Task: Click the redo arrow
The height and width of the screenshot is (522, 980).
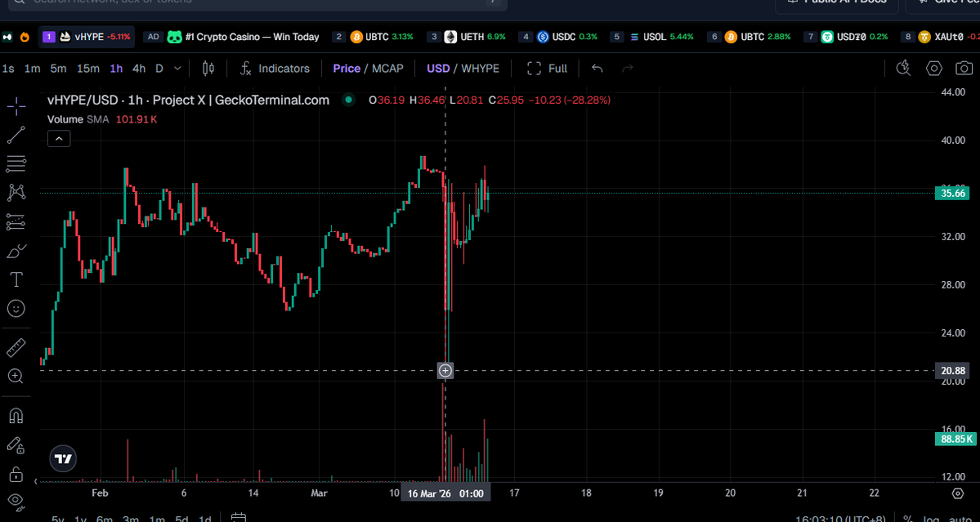Action: pos(628,69)
